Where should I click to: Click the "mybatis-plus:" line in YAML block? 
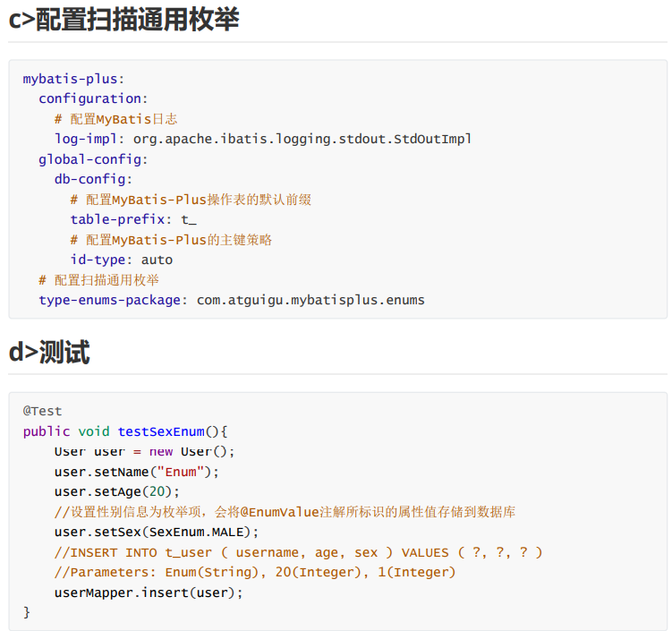[x=73, y=79]
